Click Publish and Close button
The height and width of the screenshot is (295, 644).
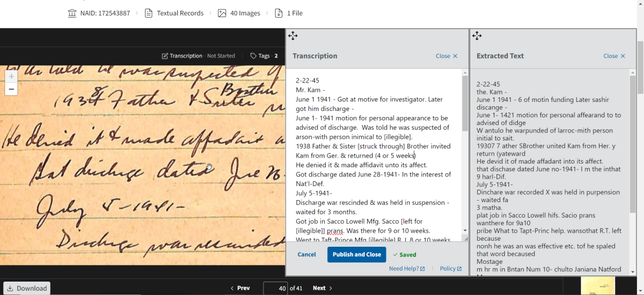[357, 254]
